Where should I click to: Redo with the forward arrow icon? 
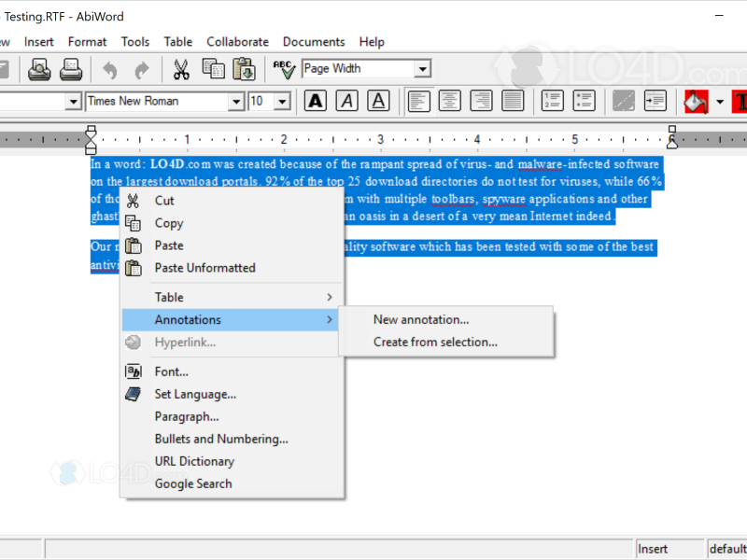pyautogui.click(x=142, y=70)
